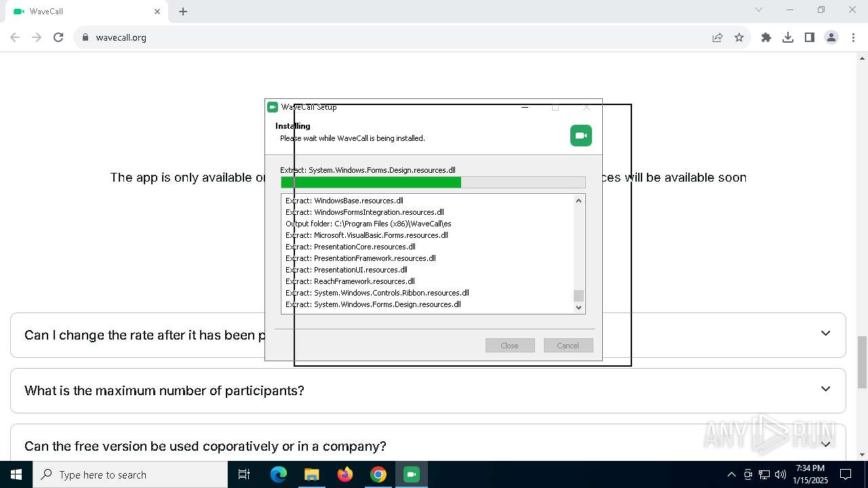Open the volume tray icon
The height and width of the screenshot is (488, 868).
(x=781, y=474)
